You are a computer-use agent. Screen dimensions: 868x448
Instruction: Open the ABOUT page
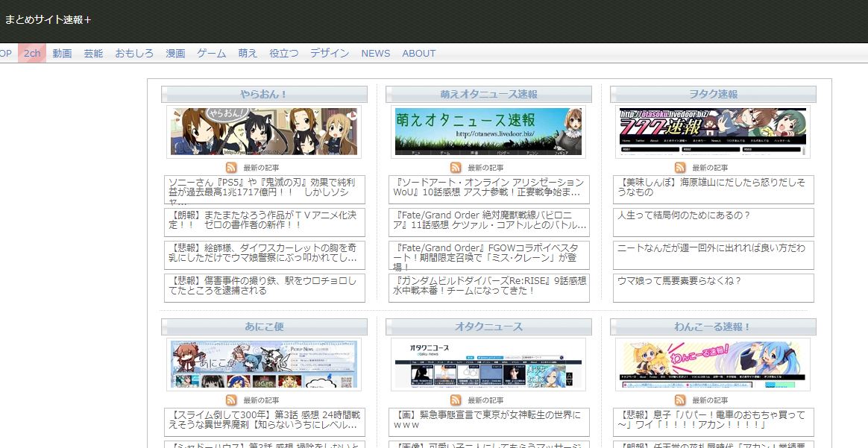coord(419,53)
